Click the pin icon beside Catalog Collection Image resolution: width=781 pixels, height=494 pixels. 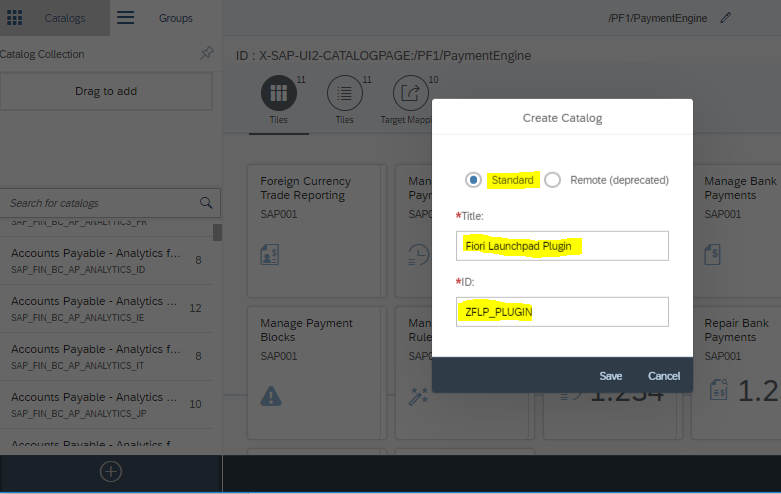pos(206,54)
